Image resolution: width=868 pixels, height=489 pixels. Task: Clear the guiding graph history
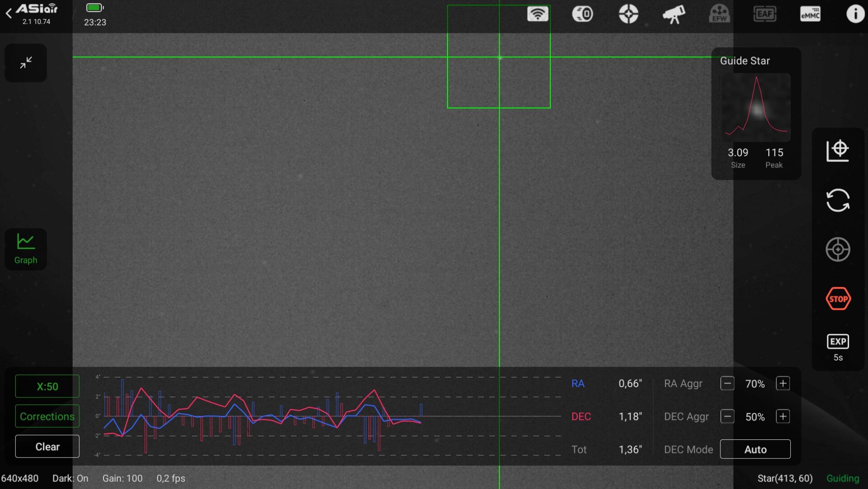click(x=47, y=447)
